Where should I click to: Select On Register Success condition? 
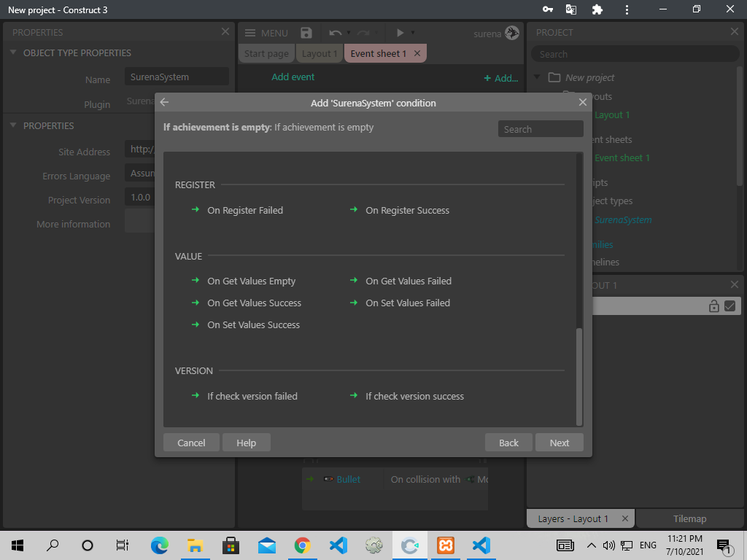[407, 210]
